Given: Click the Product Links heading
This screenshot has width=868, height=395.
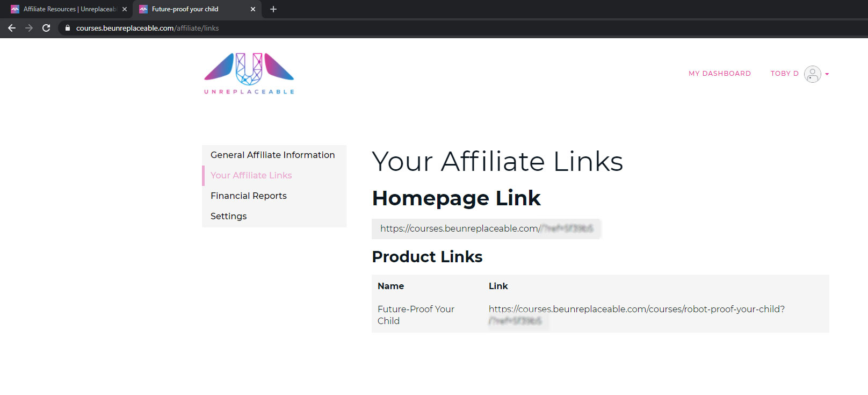Looking at the screenshot, I should tap(427, 257).
